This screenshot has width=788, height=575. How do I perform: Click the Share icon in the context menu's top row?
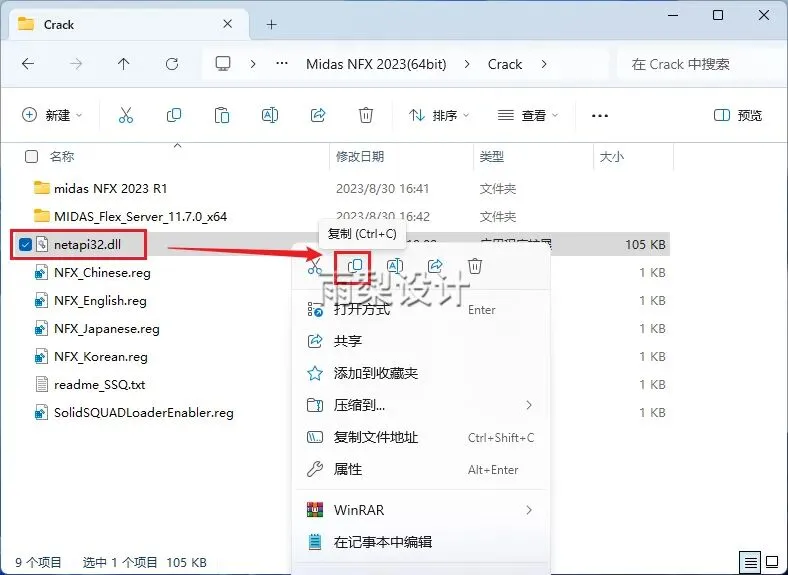[x=435, y=266]
